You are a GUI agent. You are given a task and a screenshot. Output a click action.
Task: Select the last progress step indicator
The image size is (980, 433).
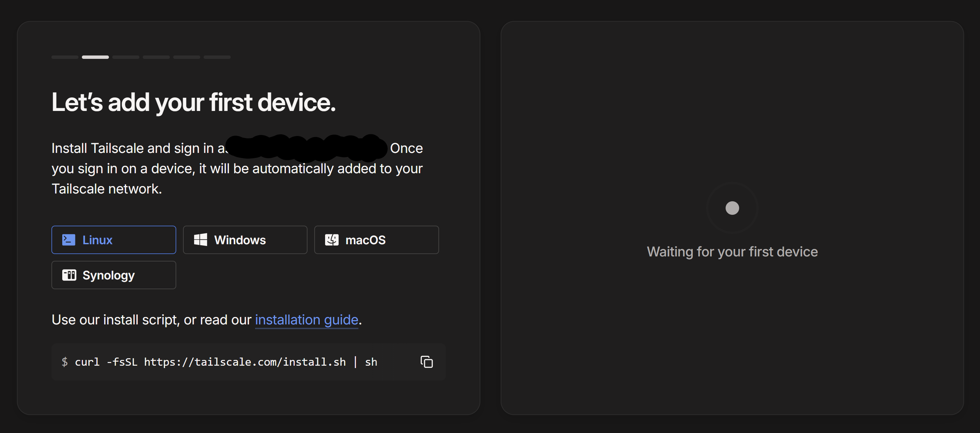[217, 57]
